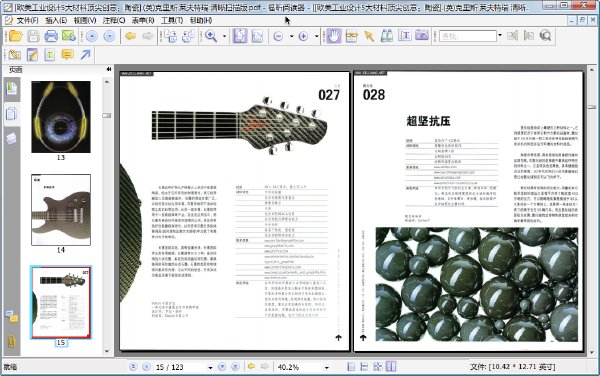This screenshot has width=600, height=376.
Task: Collapse the 页面 thumbnails panel
Action: coord(109,69)
